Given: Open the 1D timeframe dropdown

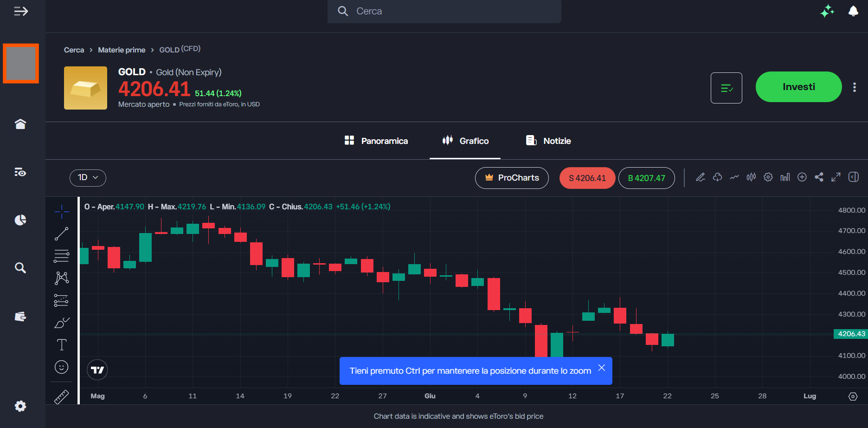Looking at the screenshot, I should click(88, 178).
